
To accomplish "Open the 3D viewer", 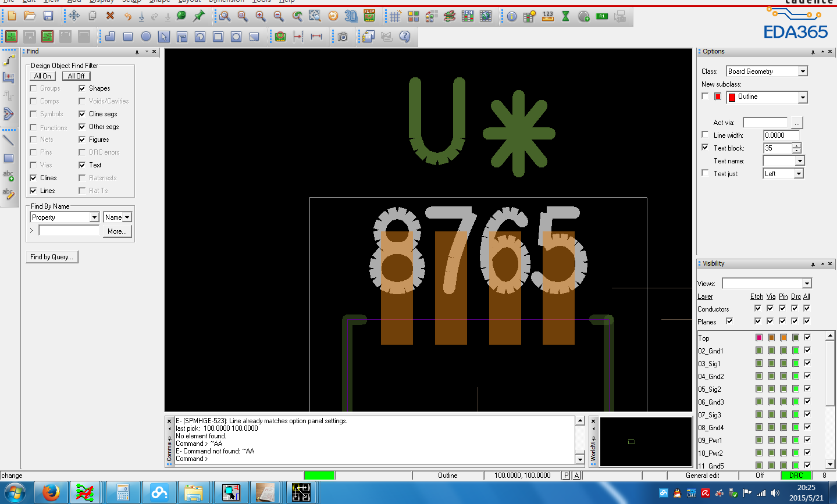I will click(351, 16).
